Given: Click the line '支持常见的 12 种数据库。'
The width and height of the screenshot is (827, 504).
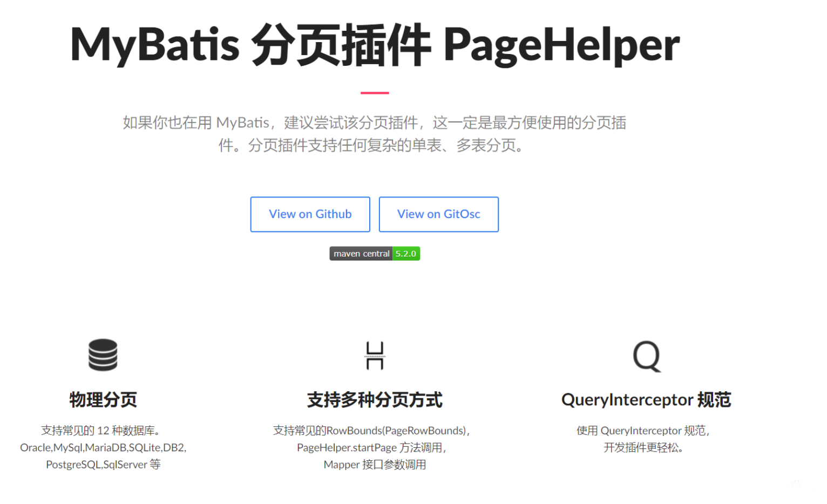Looking at the screenshot, I should click(x=101, y=431).
